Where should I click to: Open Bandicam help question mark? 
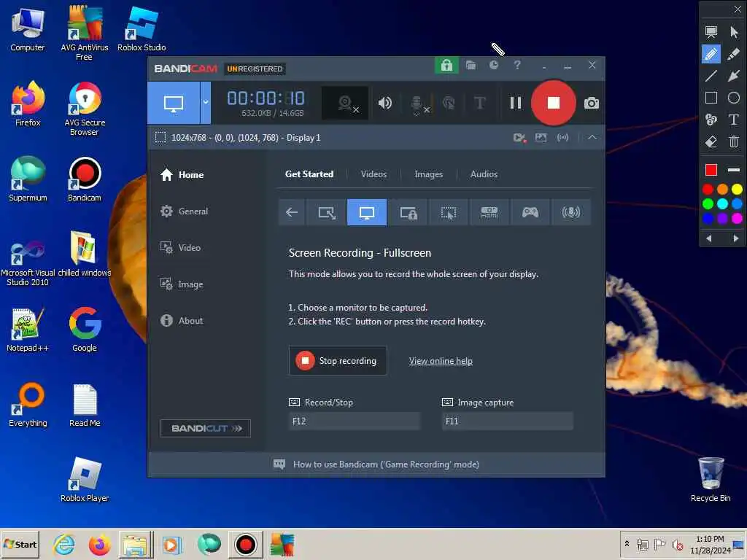(x=517, y=65)
